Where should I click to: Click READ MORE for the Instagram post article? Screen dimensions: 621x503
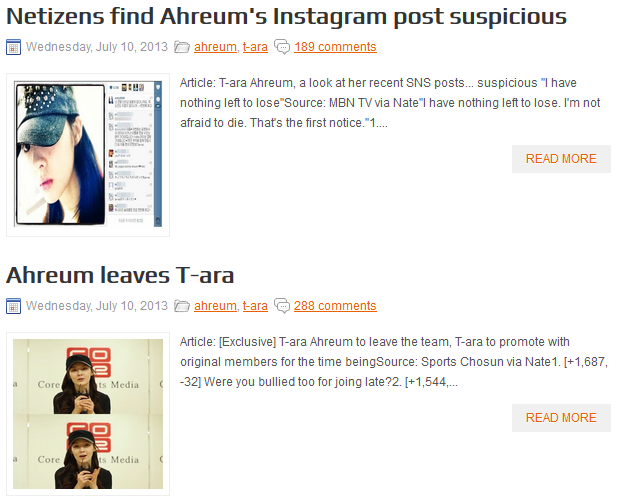[x=561, y=159]
